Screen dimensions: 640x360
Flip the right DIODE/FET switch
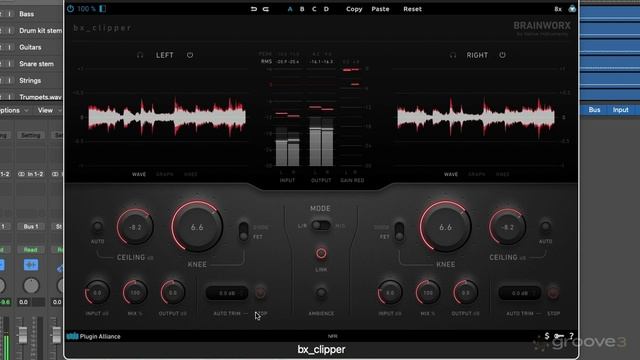click(x=399, y=231)
